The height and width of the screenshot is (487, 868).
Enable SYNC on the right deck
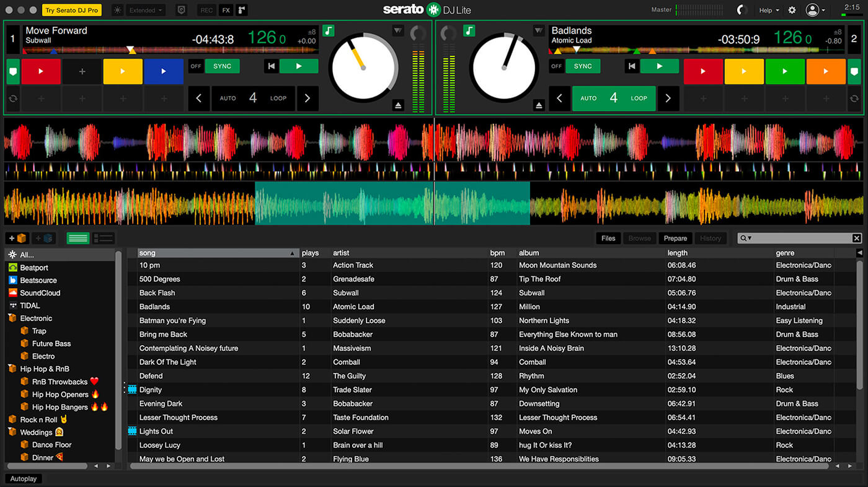coord(583,66)
